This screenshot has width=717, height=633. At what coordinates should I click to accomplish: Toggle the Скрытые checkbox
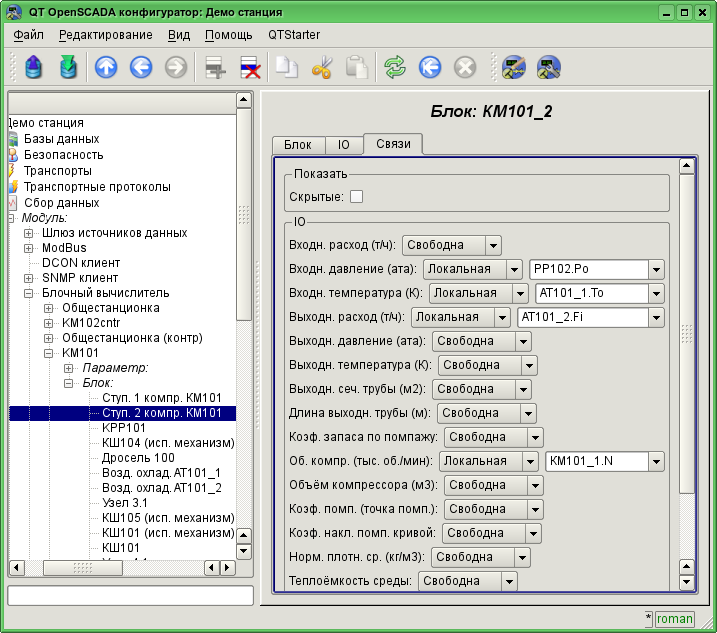356,197
